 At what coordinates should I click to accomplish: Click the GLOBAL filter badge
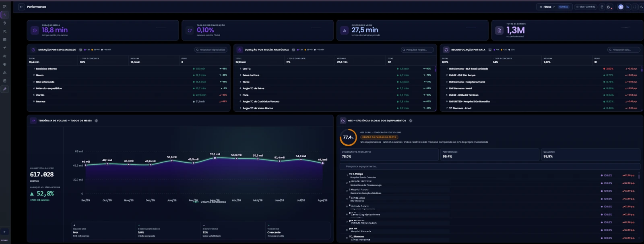pyautogui.click(x=563, y=7)
